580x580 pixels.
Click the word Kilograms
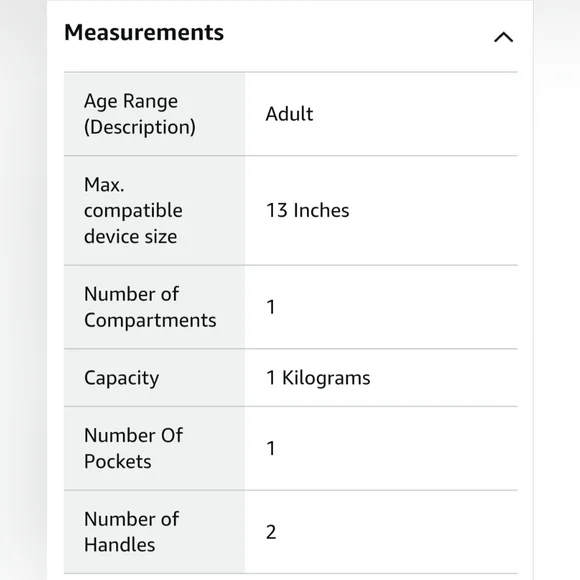coord(326,378)
